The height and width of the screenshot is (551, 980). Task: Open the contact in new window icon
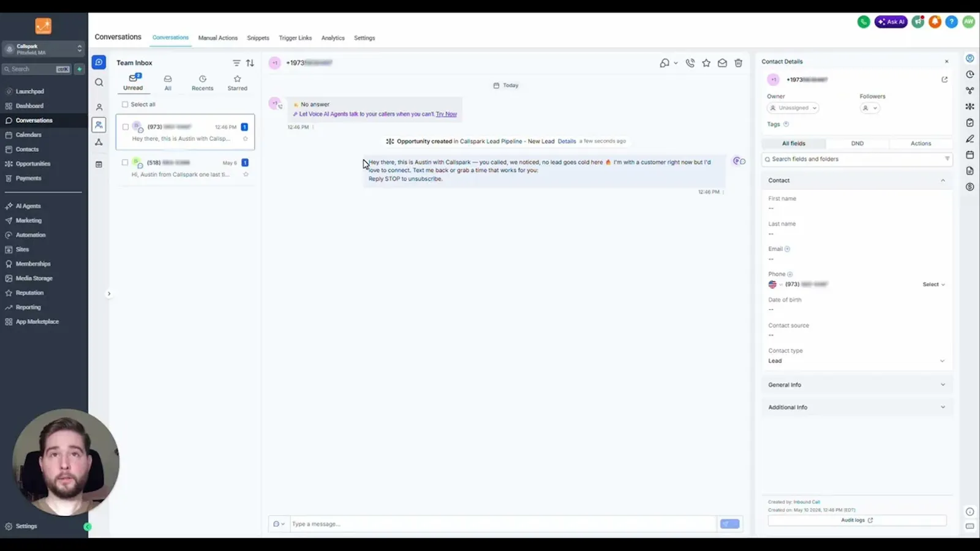point(944,80)
